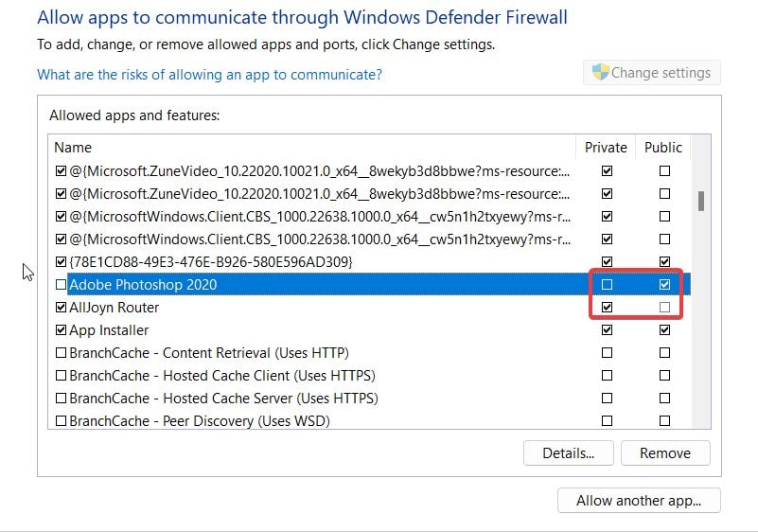Screen dimensions: 758x532
Task: Uncheck the Public box for App Installer
Action: (x=664, y=330)
